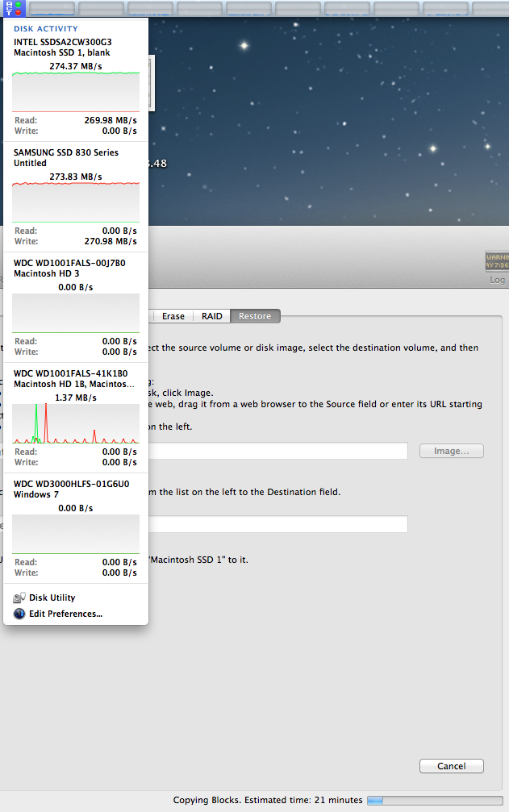Screen dimensions: 509x812
Task: Open Disk Utility from the iStat menu
Action: [x=44, y=598]
